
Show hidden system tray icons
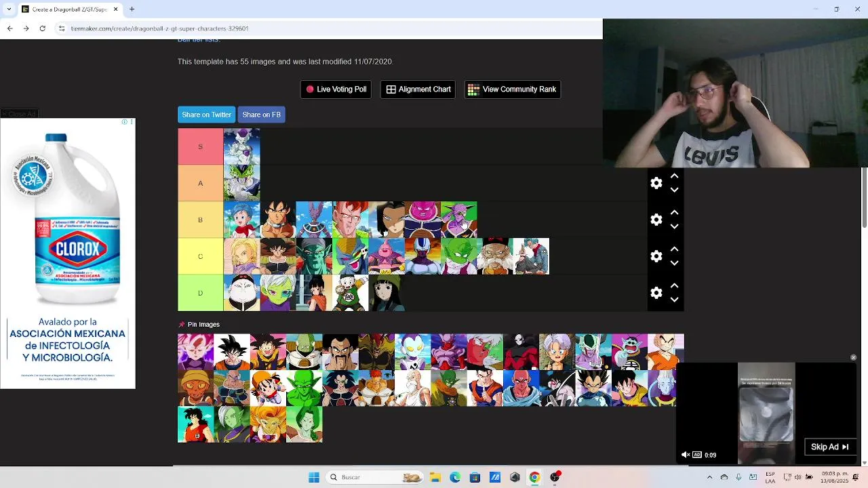point(709,477)
